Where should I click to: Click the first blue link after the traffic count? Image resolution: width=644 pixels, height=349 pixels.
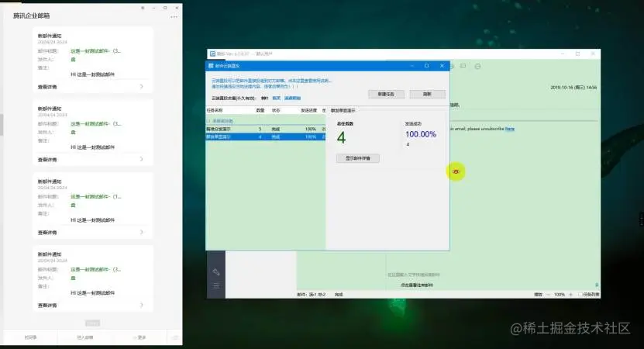click(277, 98)
